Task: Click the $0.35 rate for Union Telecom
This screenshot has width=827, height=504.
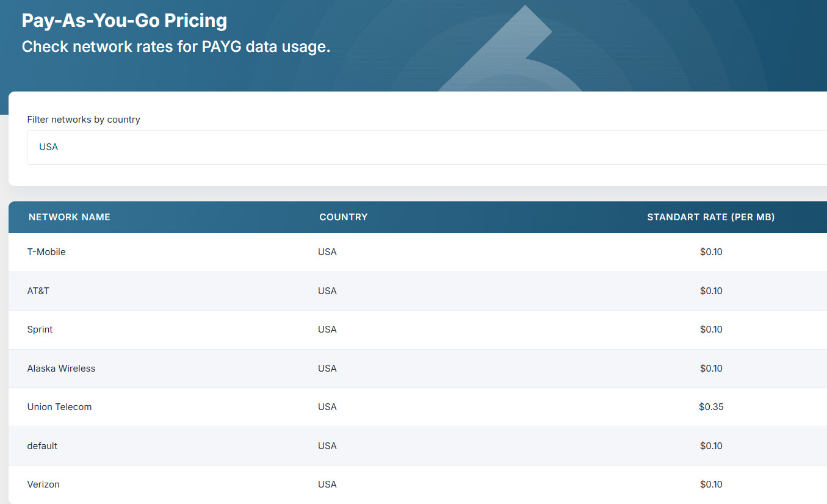Action: [711, 407]
